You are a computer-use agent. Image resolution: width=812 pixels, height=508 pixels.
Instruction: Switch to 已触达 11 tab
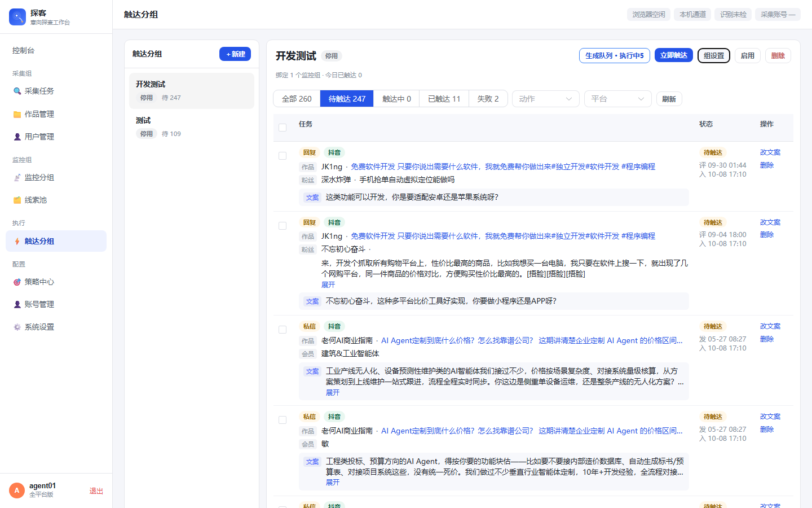click(444, 99)
